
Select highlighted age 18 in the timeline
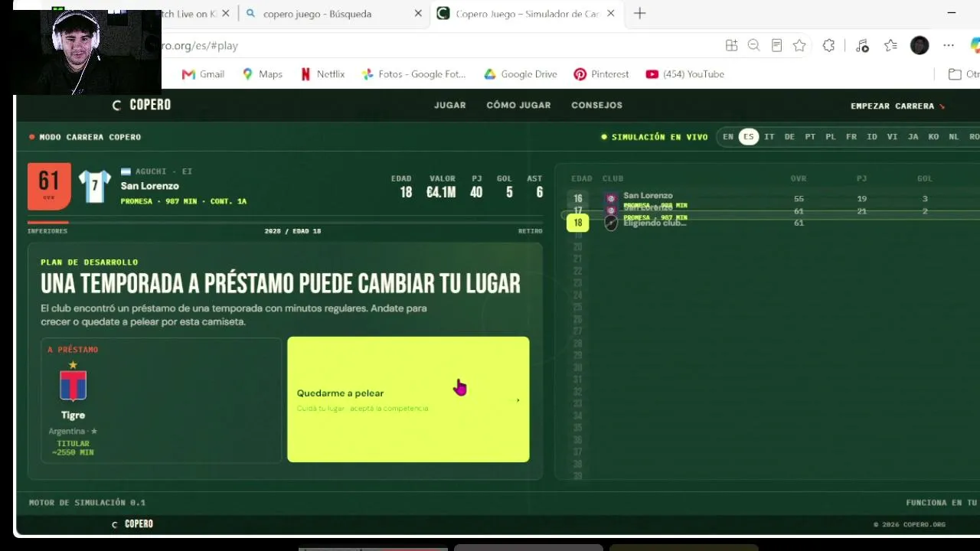[x=577, y=223]
